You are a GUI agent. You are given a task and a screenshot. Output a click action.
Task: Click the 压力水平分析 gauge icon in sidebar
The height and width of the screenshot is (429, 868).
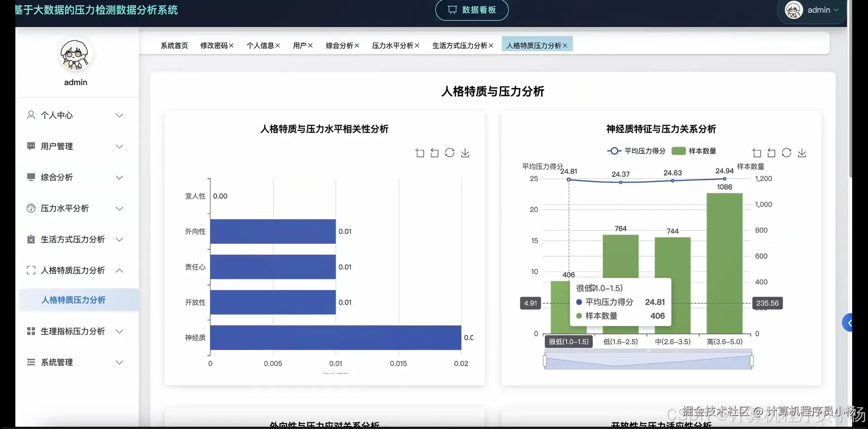click(x=31, y=208)
